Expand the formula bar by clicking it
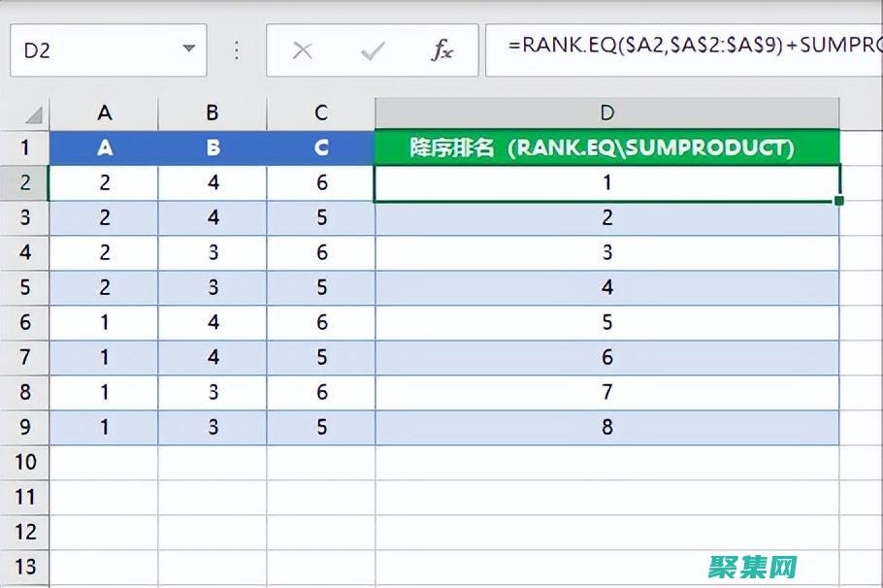883x588 pixels. [x=679, y=48]
